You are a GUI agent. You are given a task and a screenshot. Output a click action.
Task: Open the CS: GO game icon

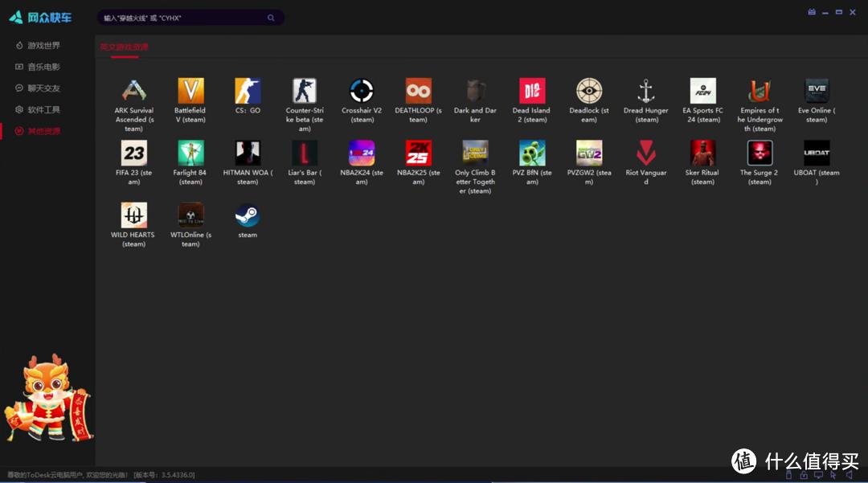click(248, 91)
